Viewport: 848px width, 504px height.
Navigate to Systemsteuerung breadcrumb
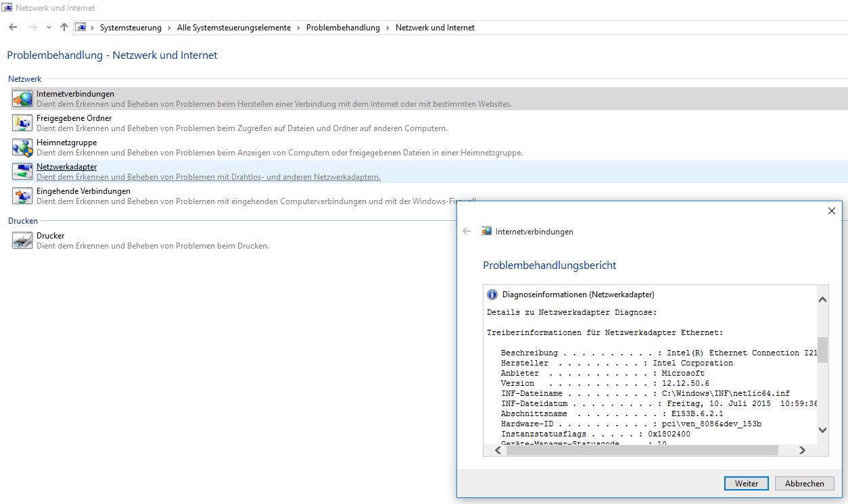click(131, 28)
